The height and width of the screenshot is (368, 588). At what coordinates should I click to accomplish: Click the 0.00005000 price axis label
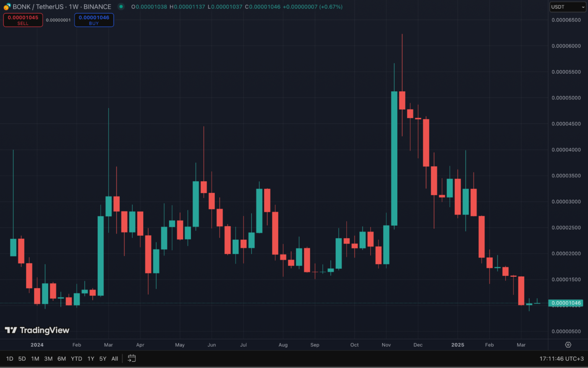pyautogui.click(x=566, y=98)
